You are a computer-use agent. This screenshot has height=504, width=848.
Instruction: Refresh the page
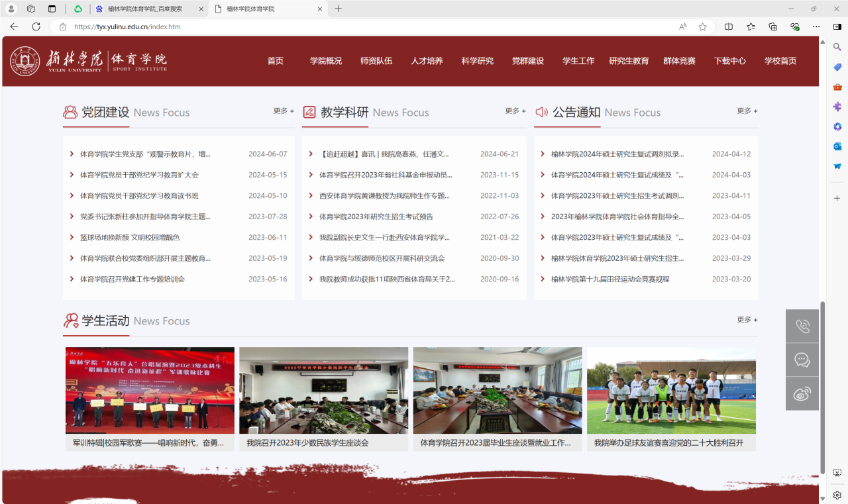click(36, 26)
